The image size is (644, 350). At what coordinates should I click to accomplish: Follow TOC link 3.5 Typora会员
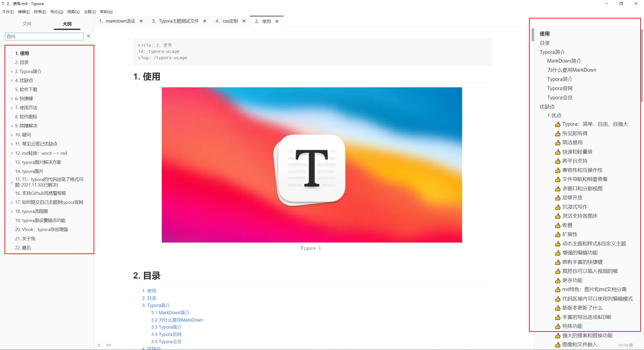pos(166,342)
